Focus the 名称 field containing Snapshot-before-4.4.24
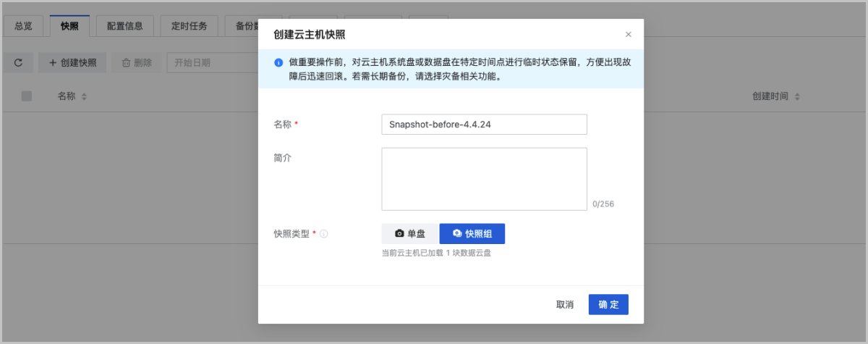 tap(484, 125)
